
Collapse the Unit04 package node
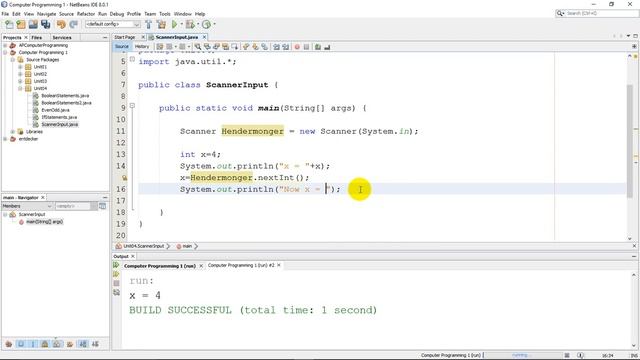pyautogui.click(x=20, y=89)
